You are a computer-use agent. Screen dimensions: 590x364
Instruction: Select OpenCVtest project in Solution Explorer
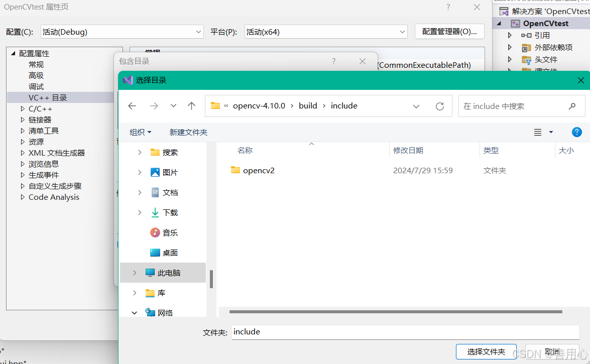[546, 23]
